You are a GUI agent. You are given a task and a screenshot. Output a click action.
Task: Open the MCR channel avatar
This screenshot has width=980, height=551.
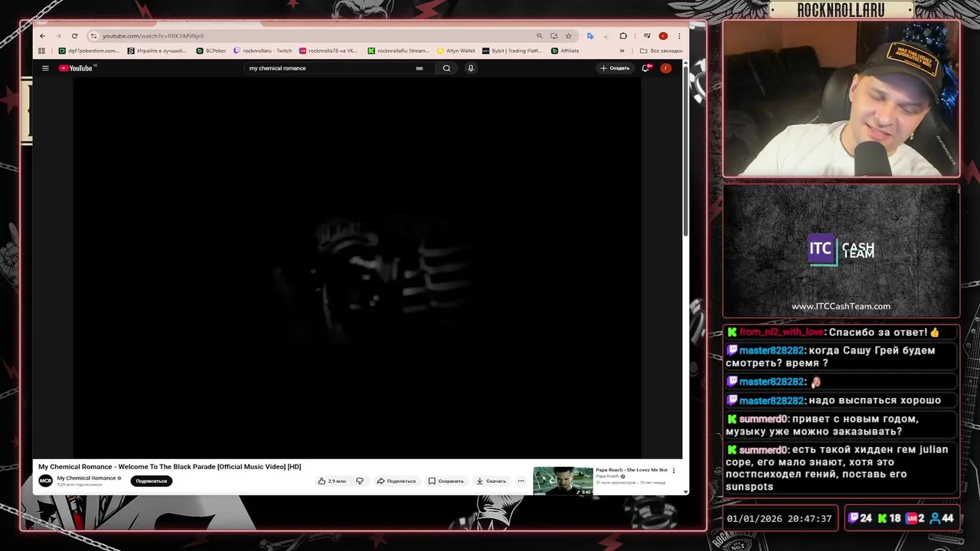click(45, 481)
